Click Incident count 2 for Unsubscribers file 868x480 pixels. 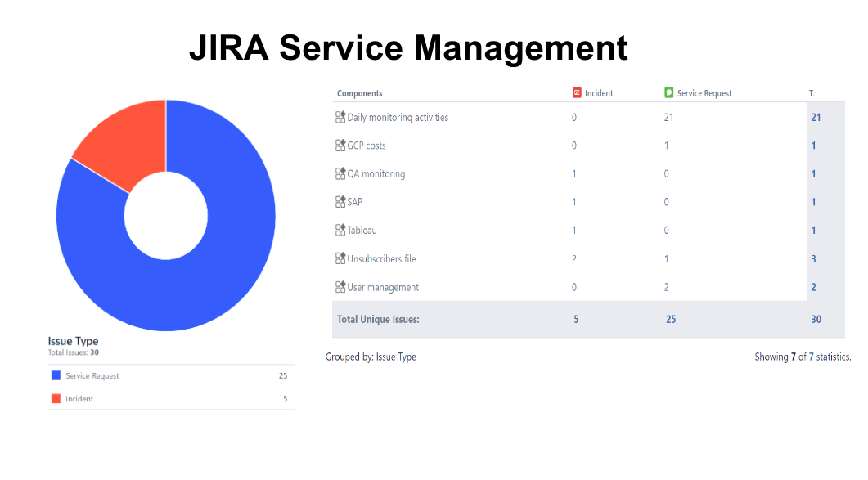(574, 258)
